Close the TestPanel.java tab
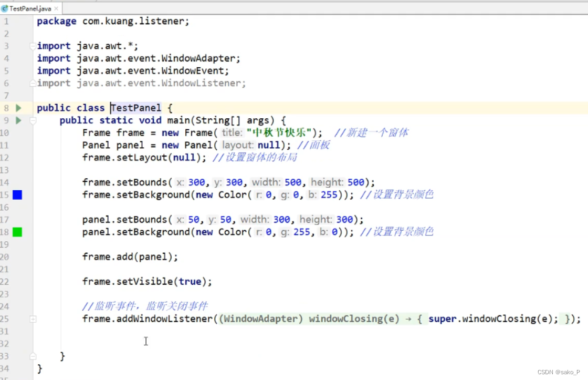Screen dimensions: 588x380 [x=56, y=8]
